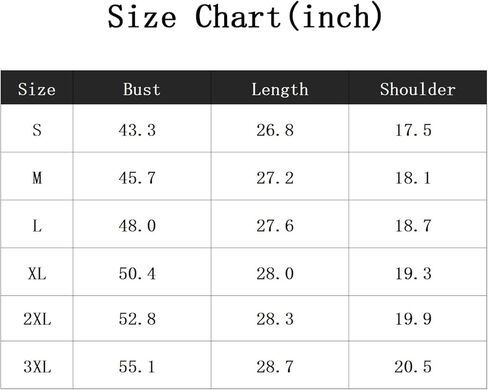This screenshot has width=488, height=390.
Task: Select shoulder value 17.5 for size S
Action: (413, 130)
